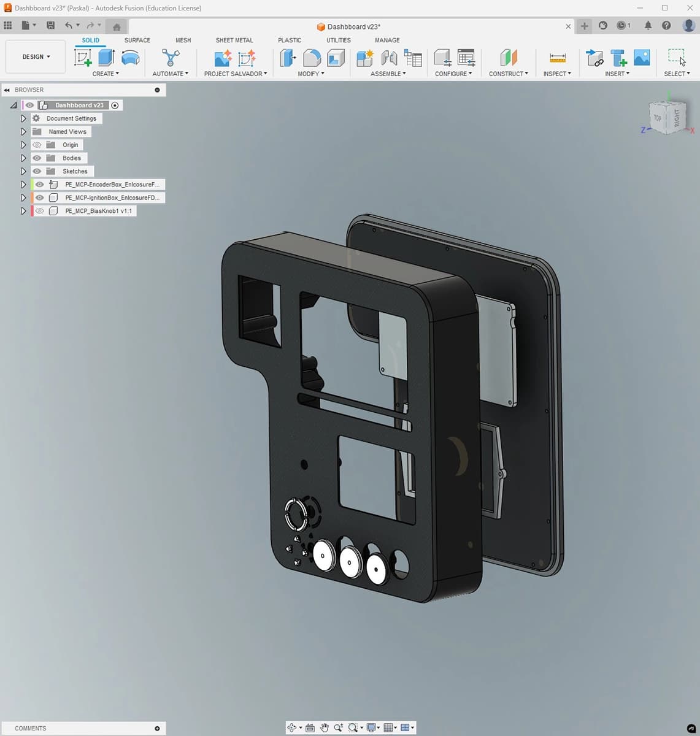The height and width of the screenshot is (736, 700).
Task: Hide the PE_MCP-EncoderBox component
Action: point(39,184)
